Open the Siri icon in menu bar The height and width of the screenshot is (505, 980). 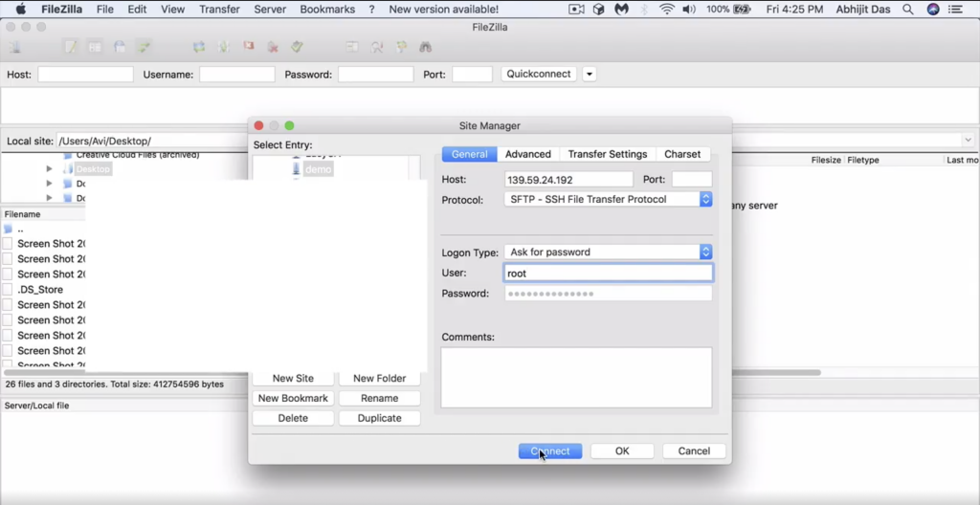(x=933, y=10)
